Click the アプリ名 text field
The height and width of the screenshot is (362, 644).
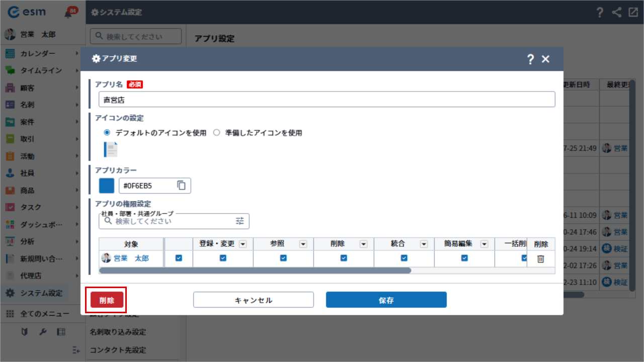point(327,100)
